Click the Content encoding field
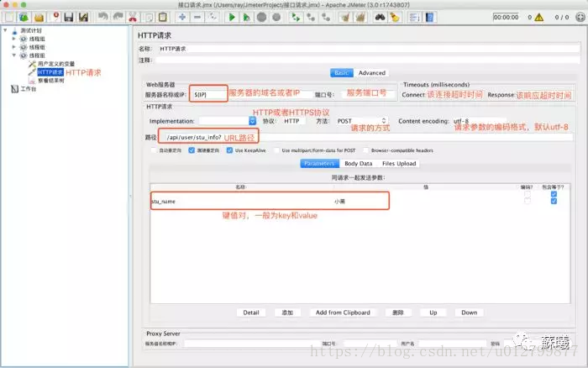 click(479, 121)
